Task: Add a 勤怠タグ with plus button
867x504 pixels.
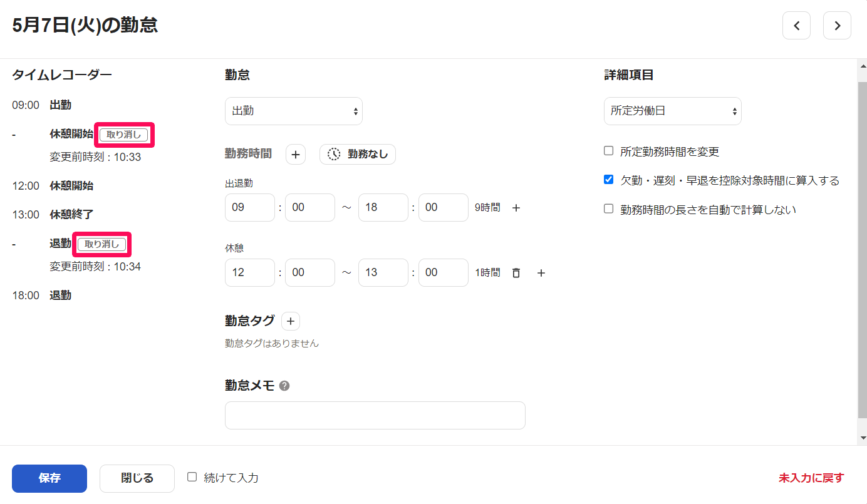Action: (x=290, y=321)
